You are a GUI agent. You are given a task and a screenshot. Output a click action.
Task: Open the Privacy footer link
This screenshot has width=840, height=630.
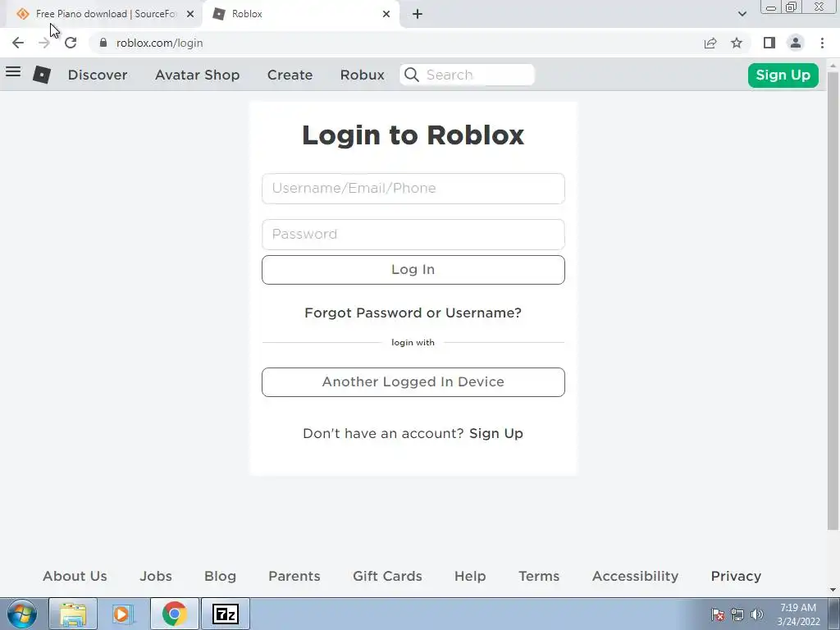pyautogui.click(x=736, y=576)
